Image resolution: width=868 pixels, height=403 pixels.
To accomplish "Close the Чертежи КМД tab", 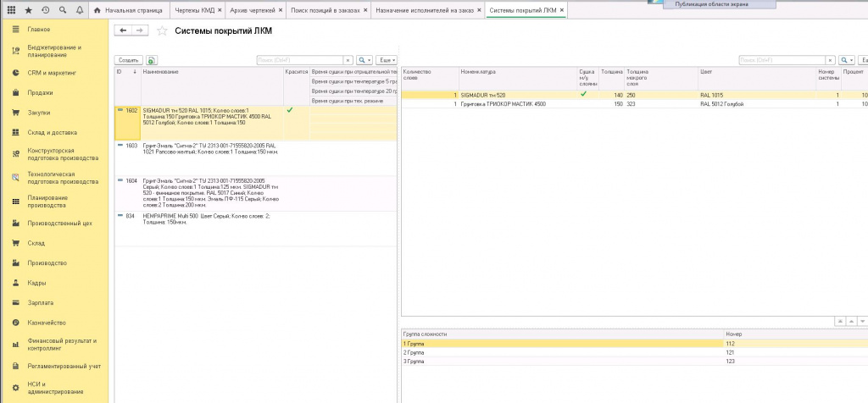I will [x=220, y=10].
